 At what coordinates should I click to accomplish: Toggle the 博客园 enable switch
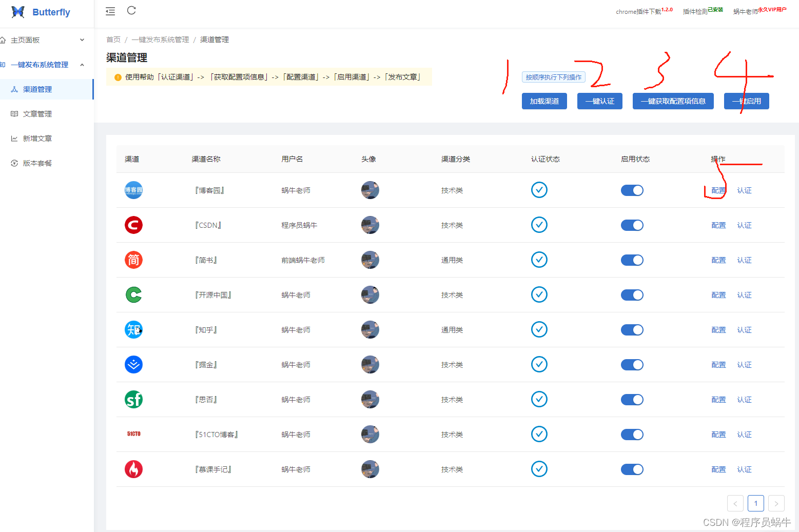click(x=632, y=190)
